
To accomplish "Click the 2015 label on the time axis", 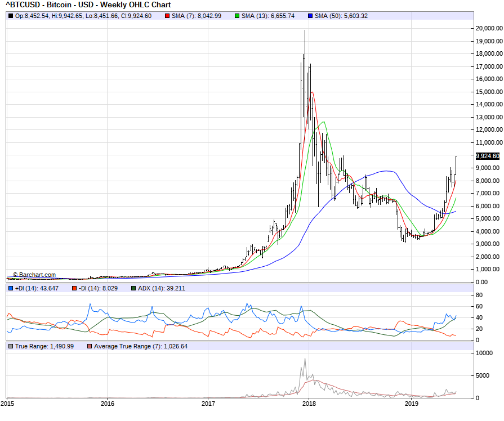I will (7, 404).
